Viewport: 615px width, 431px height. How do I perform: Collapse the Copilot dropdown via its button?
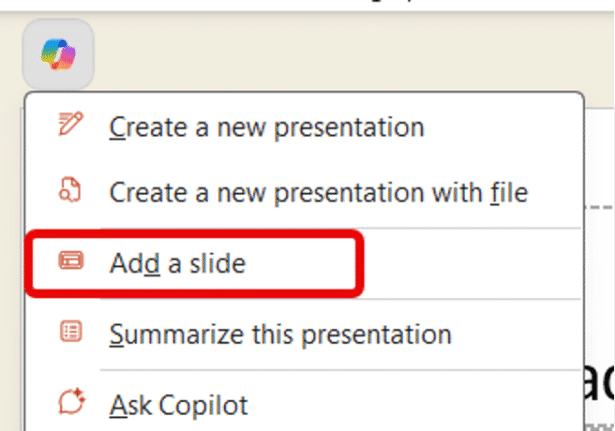coord(57,54)
